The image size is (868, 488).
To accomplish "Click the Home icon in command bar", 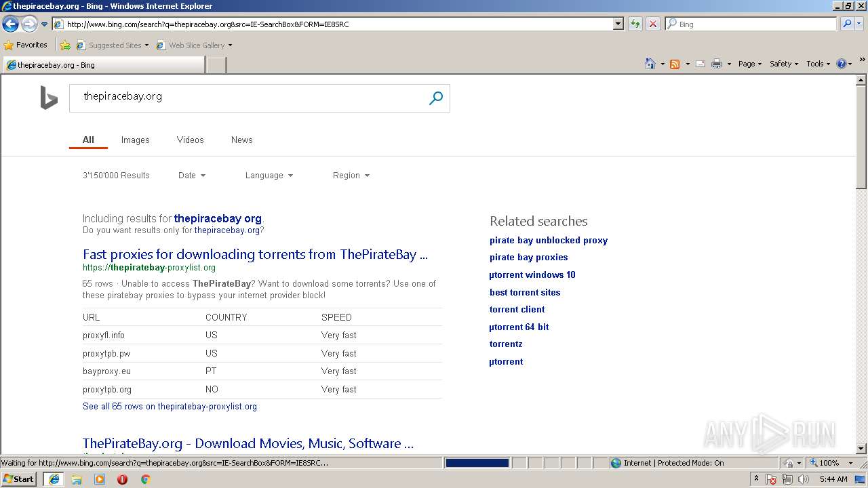I will click(650, 64).
